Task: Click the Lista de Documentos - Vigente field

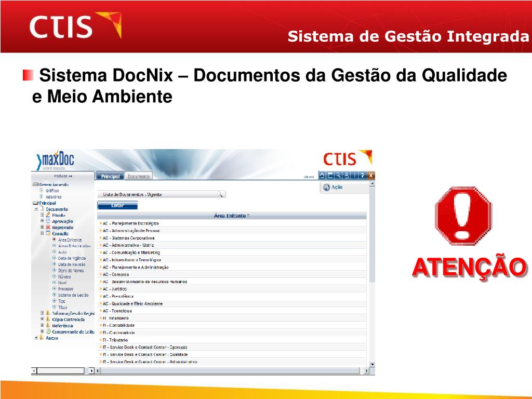Action: (x=162, y=194)
